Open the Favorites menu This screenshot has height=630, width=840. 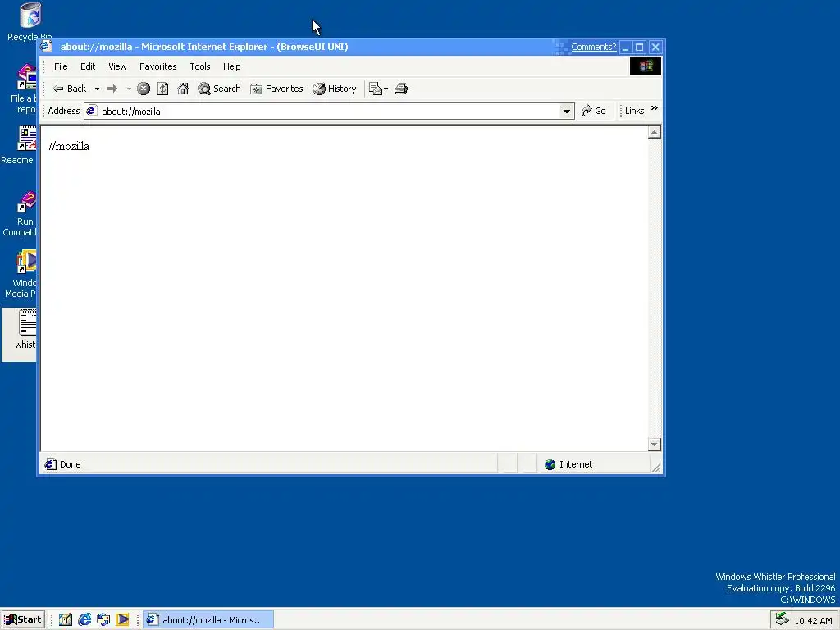coord(158,66)
